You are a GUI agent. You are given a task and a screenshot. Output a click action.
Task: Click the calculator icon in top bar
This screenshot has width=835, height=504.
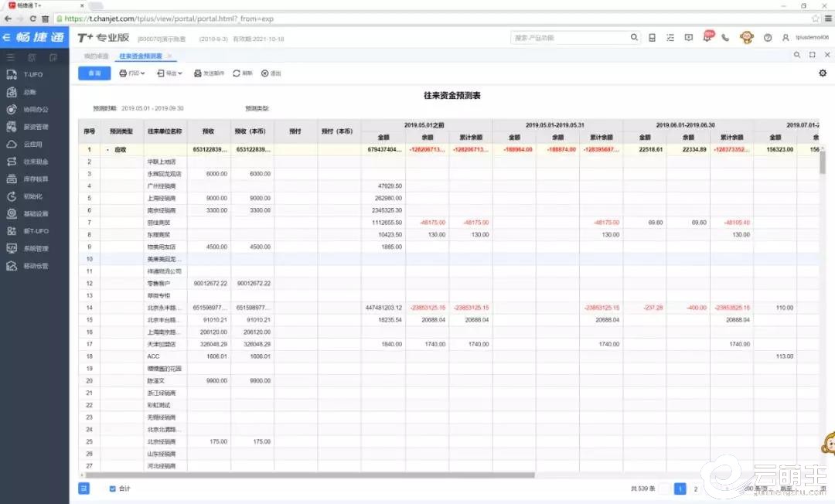click(x=652, y=37)
